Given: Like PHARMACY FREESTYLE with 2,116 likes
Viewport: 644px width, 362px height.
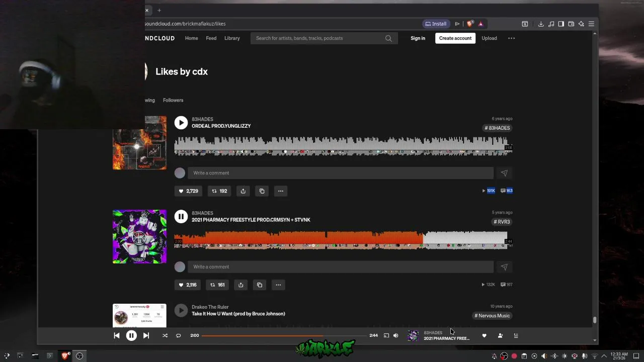Looking at the screenshot, I should point(187,285).
